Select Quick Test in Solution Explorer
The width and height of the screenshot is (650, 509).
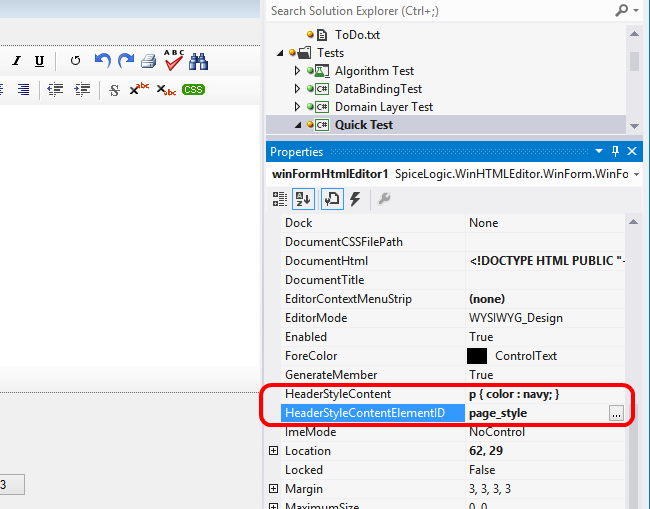click(x=363, y=125)
